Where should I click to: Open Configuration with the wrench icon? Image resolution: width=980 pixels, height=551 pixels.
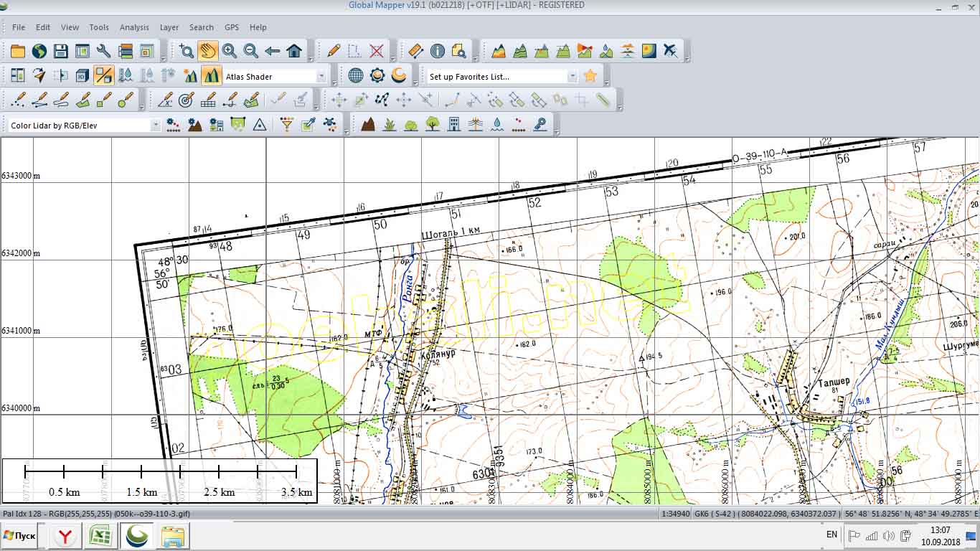click(x=103, y=51)
